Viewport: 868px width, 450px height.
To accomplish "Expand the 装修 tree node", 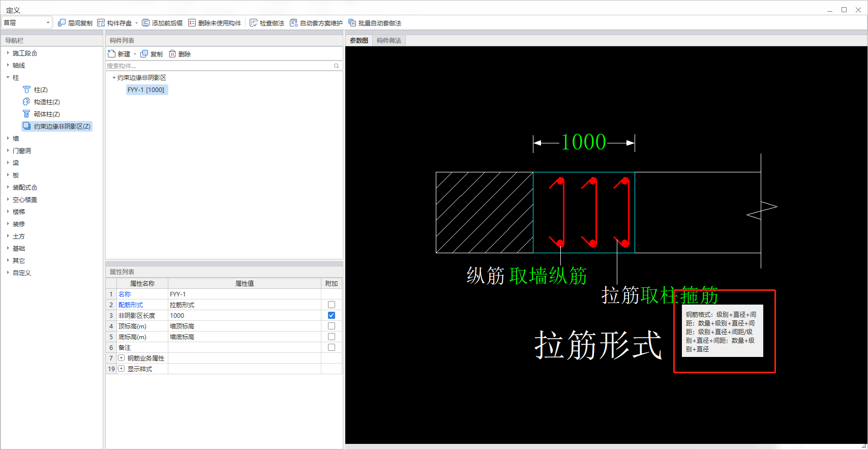I will coord(8,224).
